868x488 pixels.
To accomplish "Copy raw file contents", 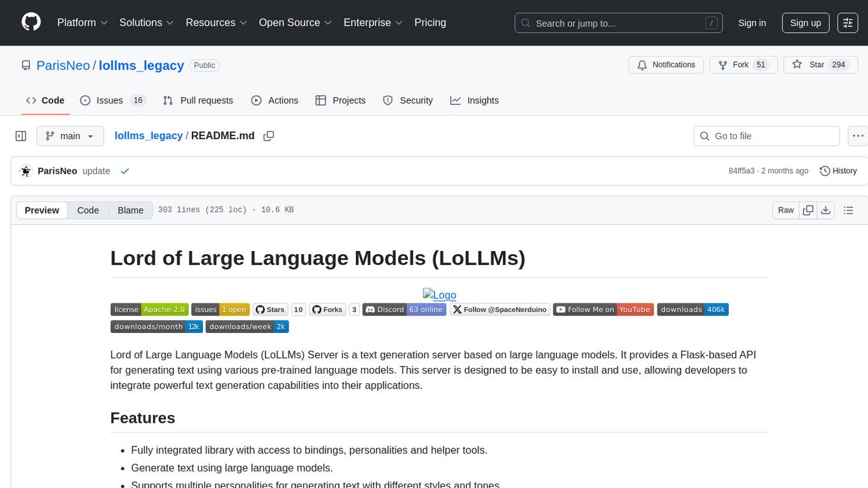I will 808,210.
